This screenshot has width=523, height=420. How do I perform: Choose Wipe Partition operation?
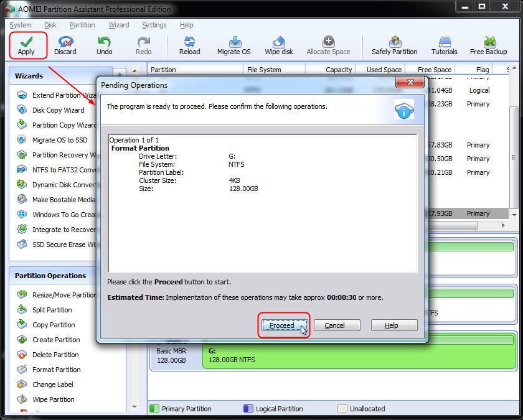pos(46,399)
